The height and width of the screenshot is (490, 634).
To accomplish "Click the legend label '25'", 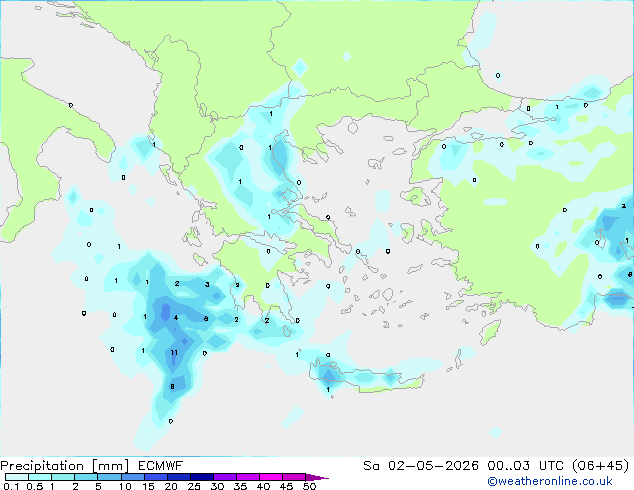I will pyautogui.click(x=194, y=486).
